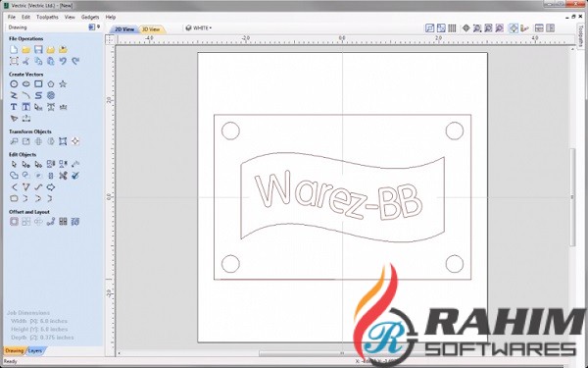This screenshot has width=588, height=368.
Task: Select the Draw Polyline tool
Action: click(14, 95)
